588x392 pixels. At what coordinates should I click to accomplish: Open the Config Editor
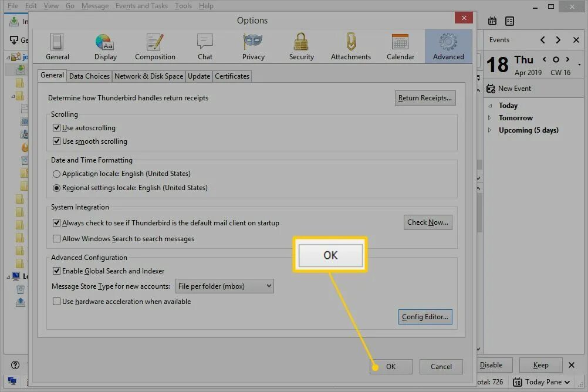[x=425, y=317]
